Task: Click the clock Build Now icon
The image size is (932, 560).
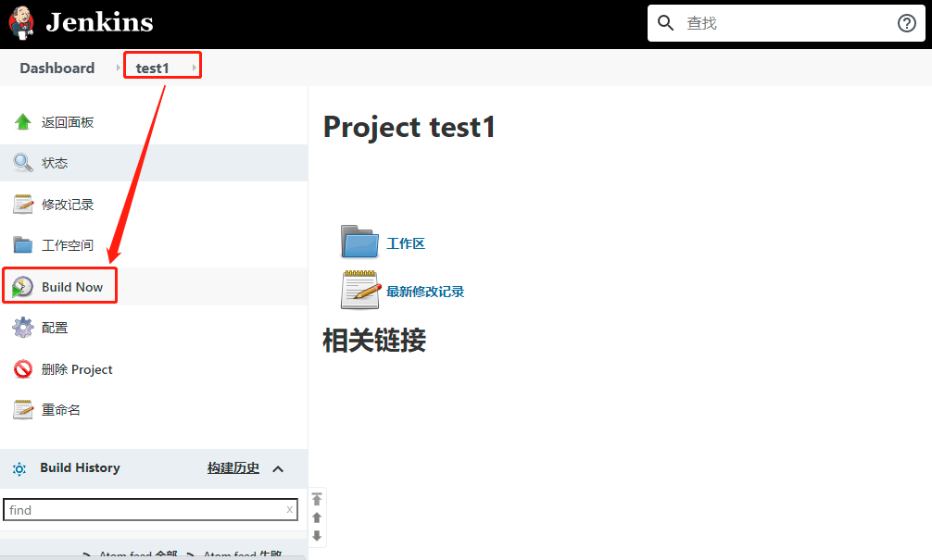Action: [x=22, y=287]
